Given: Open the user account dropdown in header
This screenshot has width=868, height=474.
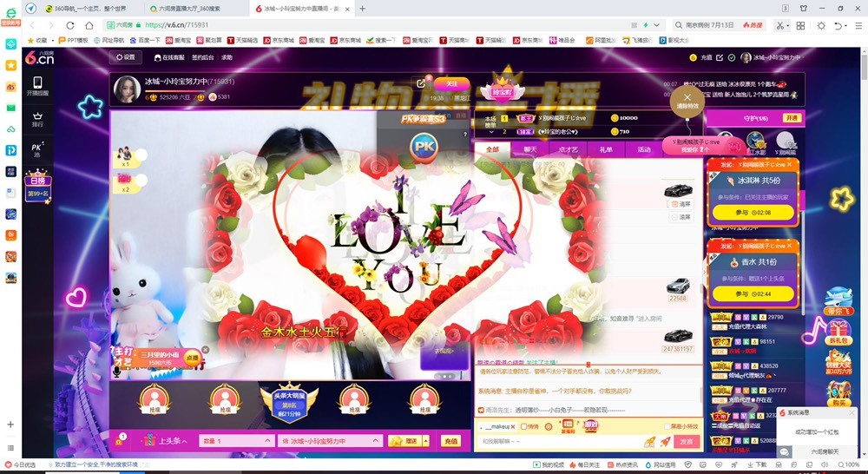Looking at the screenshot, I should point(773,57).
